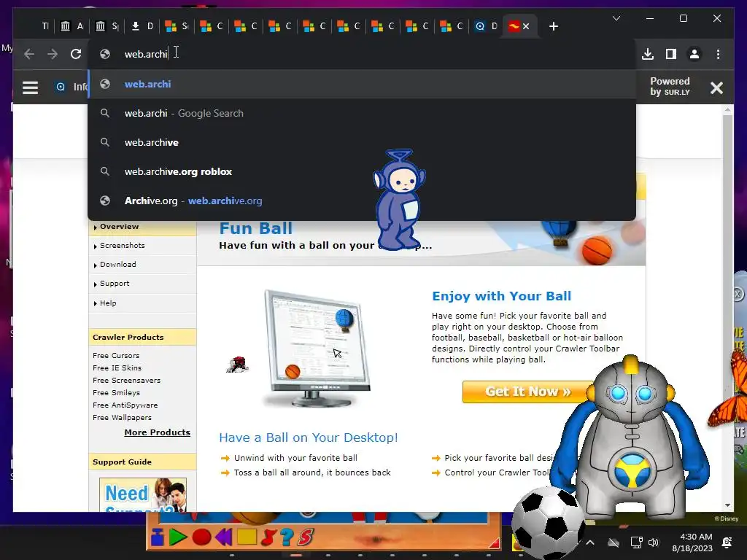747x560 pixels.
Task: Open the sur.ly hamburger menu
Action: pos(30,87)
